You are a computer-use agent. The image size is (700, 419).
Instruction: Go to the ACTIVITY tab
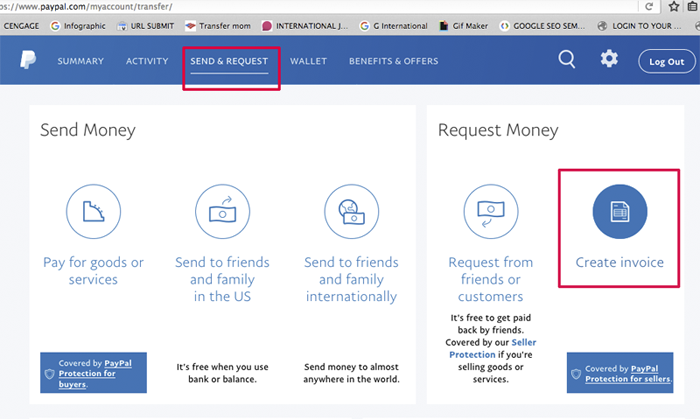147,61
